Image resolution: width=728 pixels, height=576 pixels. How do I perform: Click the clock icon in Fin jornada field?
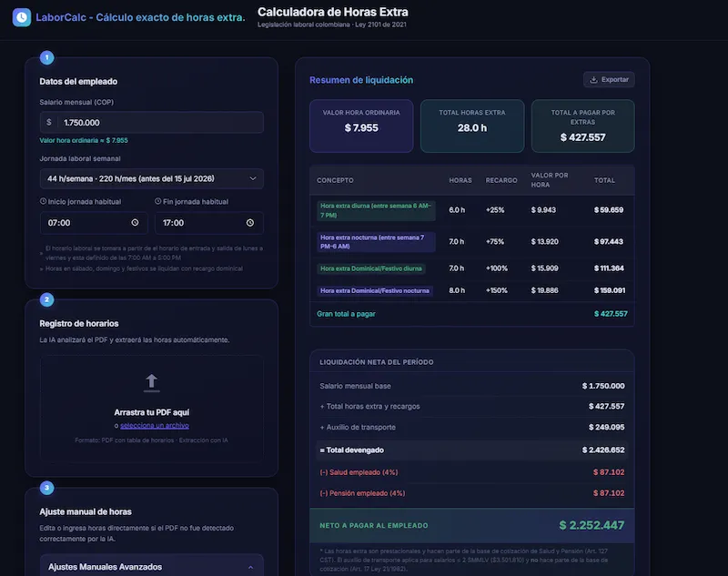[250, 223]
